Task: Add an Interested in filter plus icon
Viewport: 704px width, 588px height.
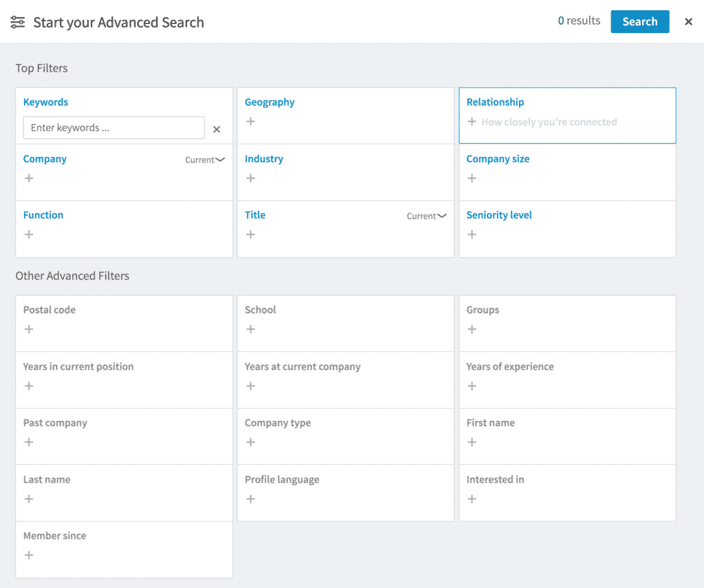Action: point(472,499)
